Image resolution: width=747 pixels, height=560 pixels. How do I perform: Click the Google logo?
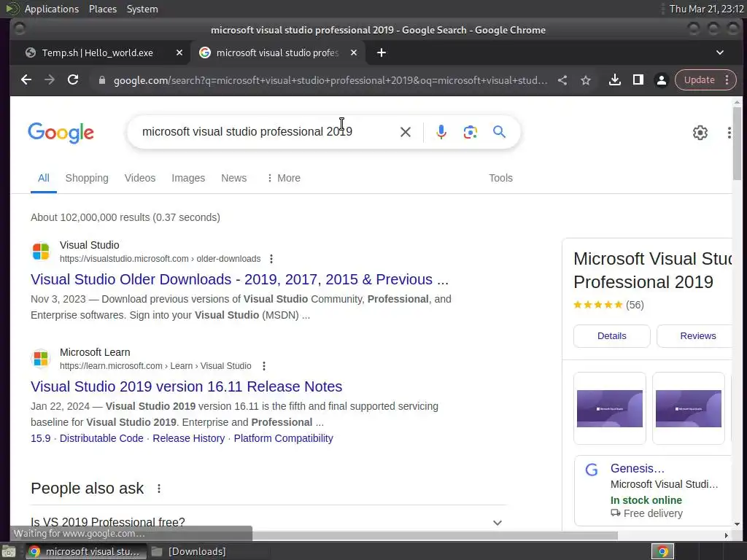pyautogui.click(x=61, y=133)
